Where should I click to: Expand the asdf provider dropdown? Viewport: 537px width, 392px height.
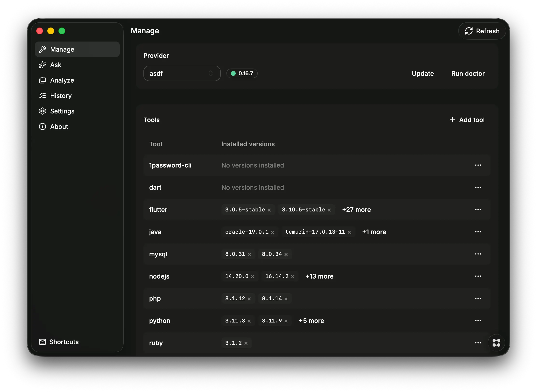point(182,73)
